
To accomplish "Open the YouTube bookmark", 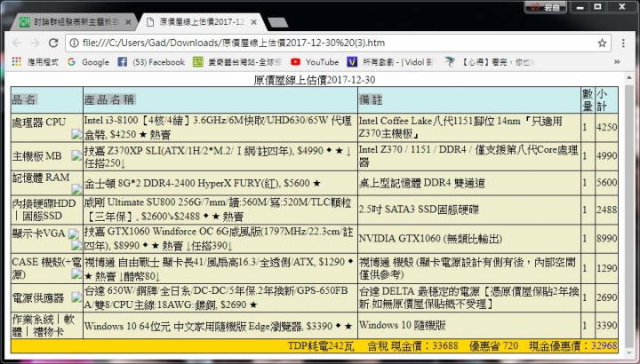I will coord(315,62).
